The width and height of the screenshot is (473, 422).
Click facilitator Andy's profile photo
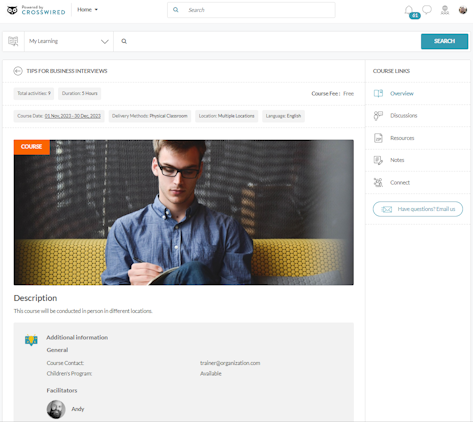[56, 409]
